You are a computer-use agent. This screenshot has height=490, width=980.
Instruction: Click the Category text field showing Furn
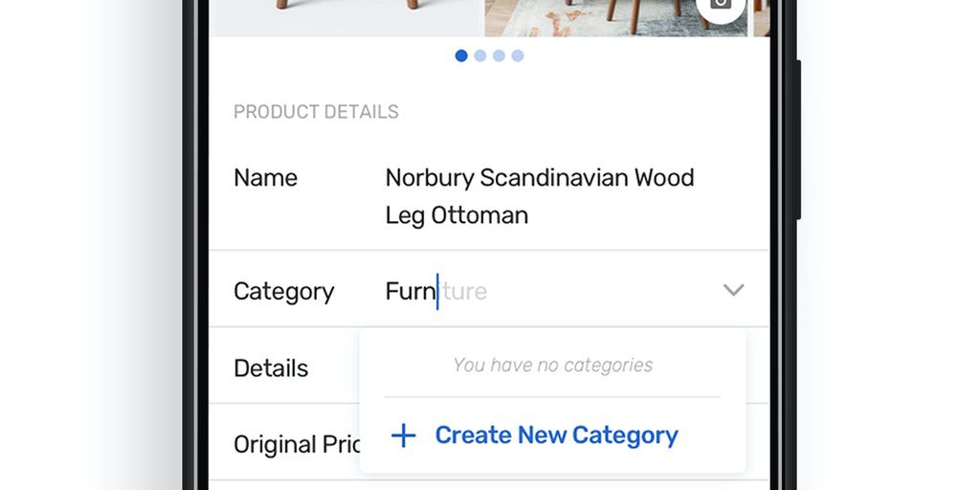point(411,291)
